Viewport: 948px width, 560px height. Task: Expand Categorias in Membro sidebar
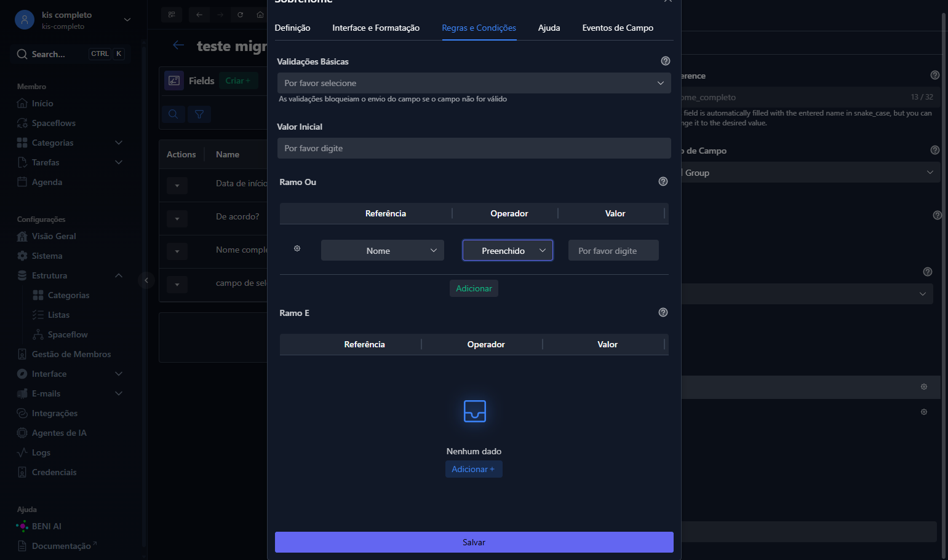pyautogui.click(x=119, y=143)
